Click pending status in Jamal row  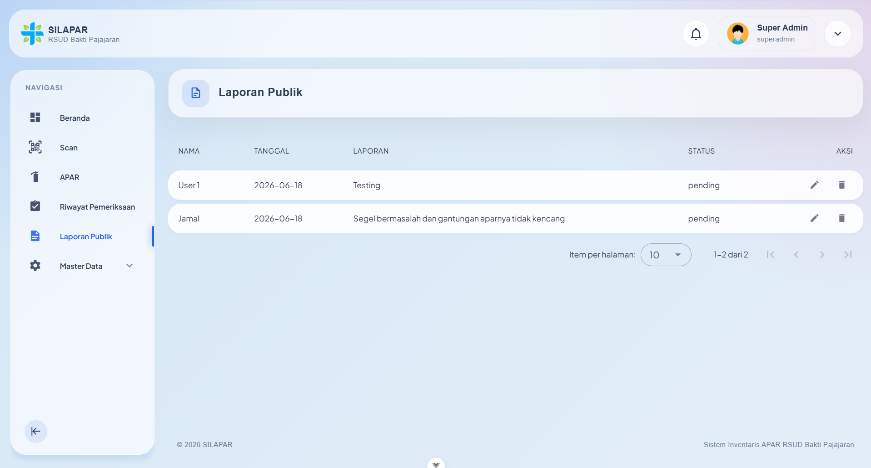coord(703,218)
